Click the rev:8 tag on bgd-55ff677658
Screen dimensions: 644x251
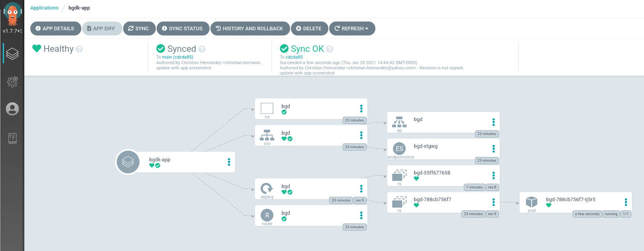[x=492, y=187]
